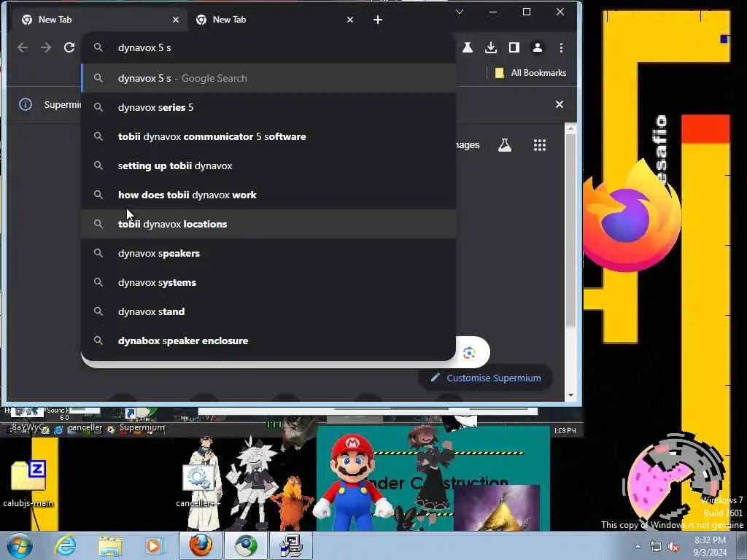Image resolution: width=747 pixels, height=560 pixels.
Task: Select the pink donut desktop icon
Action: [673, 478]
